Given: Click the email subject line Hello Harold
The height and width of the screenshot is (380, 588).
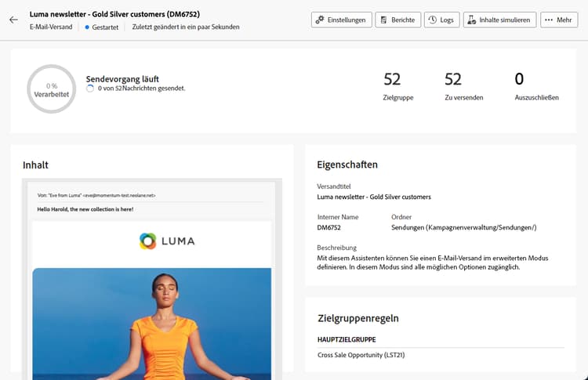Looking at the screenshot, I should [x=85, y=209].
